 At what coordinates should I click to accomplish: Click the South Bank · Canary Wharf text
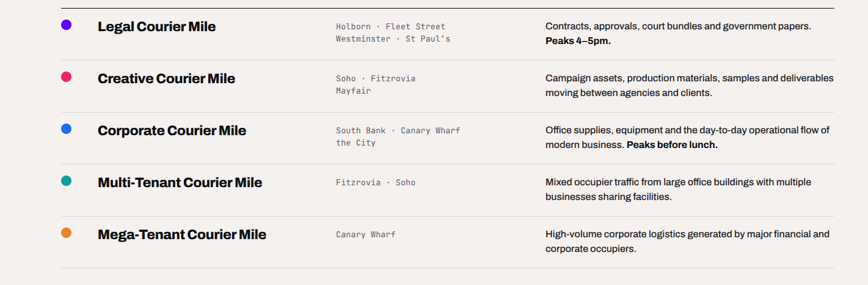(x=398, y=130)
